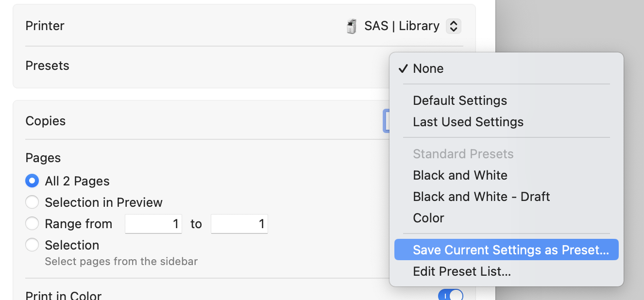Pick the Color preset

(428, 218)
